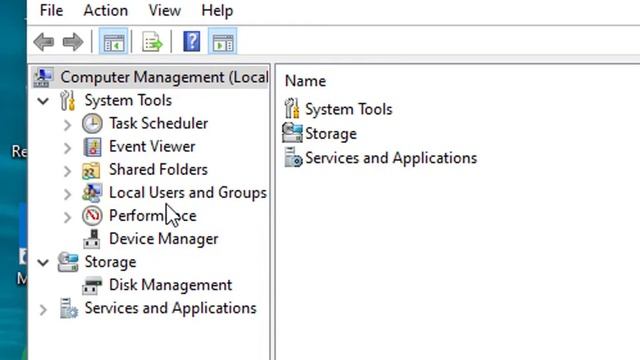Select Shared Folders in the tree
The height and width of the screenshot is (360, 640).
(x=158, y=169)
